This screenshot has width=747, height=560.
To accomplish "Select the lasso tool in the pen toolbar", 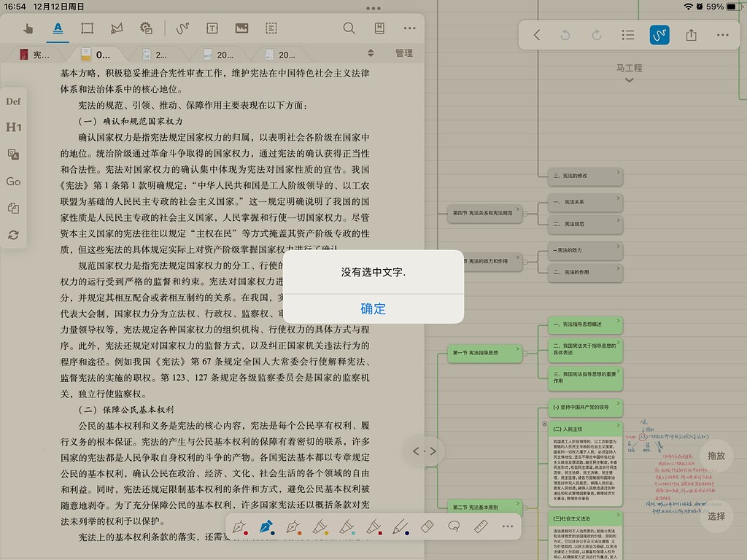I will point(453,526).
